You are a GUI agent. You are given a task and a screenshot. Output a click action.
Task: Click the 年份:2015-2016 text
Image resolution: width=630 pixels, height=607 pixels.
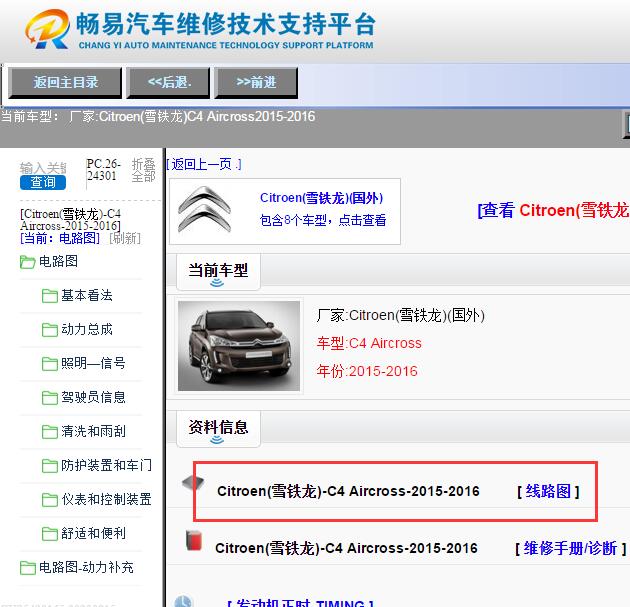(x=367, y=371)
